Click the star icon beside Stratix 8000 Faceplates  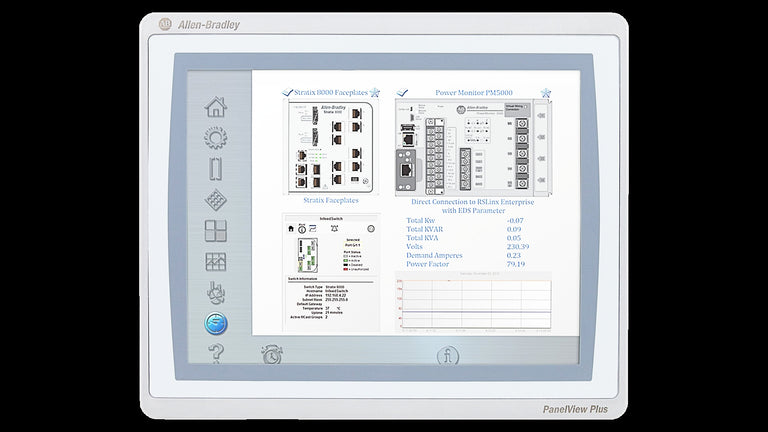pyautogui.click(x=375, y=92)
